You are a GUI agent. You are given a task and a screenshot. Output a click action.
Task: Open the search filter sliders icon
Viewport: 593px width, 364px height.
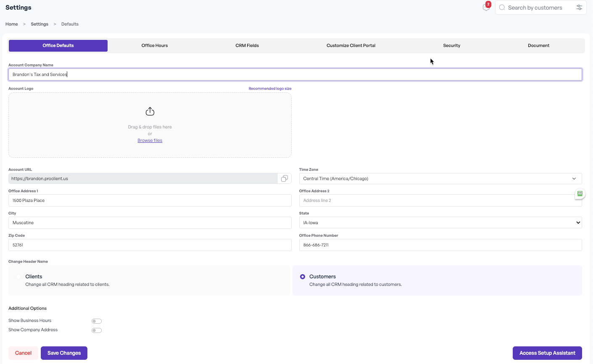579,8
